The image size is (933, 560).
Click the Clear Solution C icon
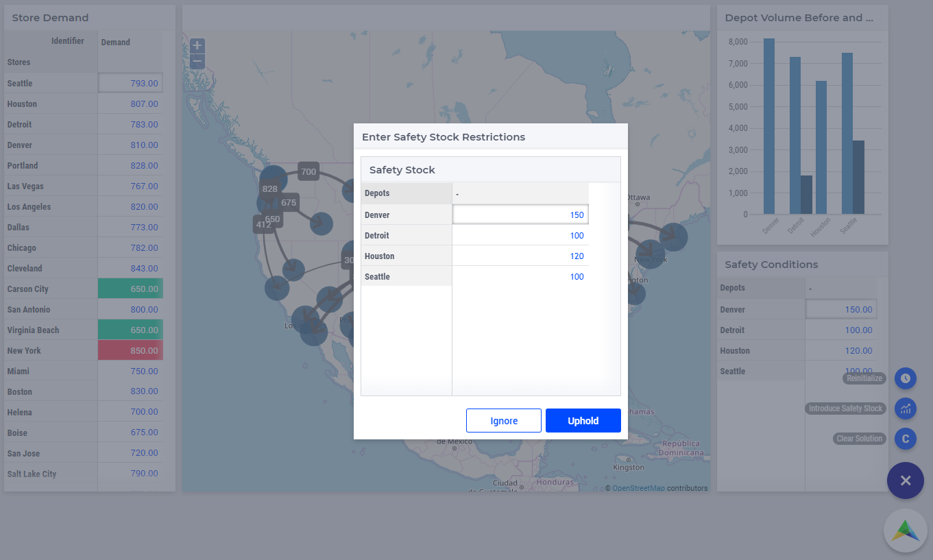906,439
